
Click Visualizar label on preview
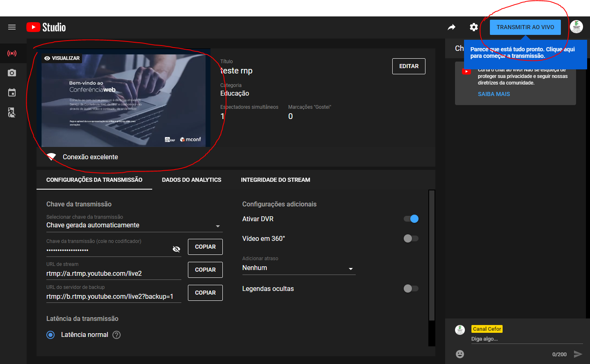pos(62,58)
